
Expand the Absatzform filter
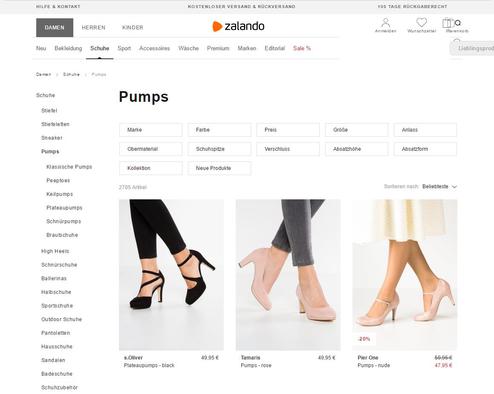[425, 149]
